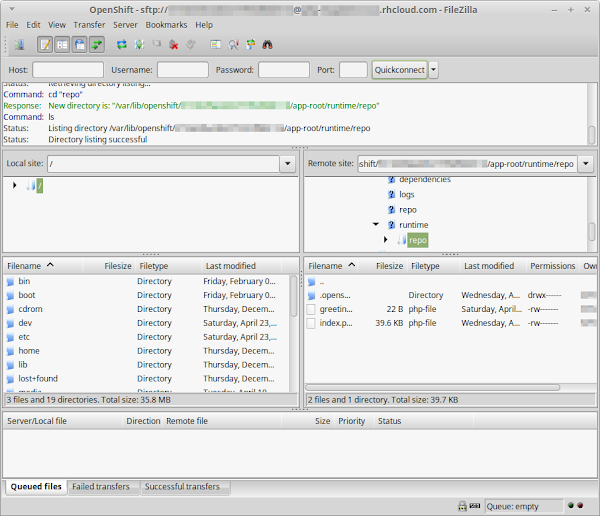
Task: Sort local files by Last modified column
Action: [241, 266]
